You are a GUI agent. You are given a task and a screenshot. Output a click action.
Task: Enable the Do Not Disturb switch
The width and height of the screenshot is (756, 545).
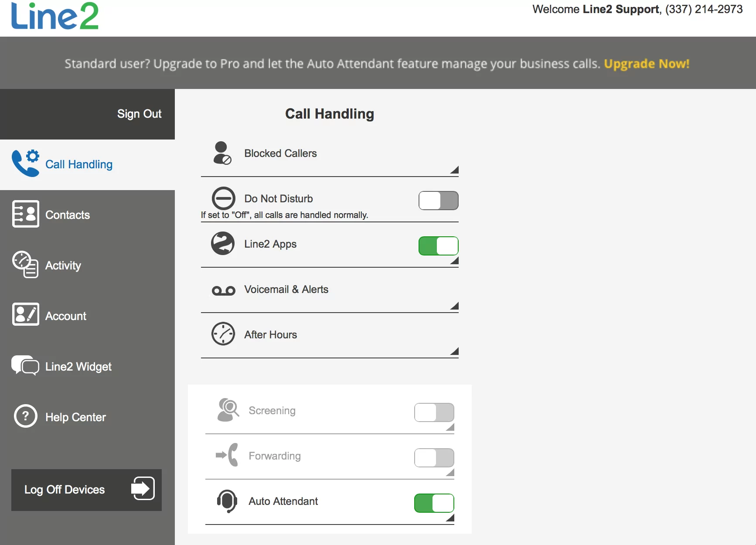pos(438,201)
